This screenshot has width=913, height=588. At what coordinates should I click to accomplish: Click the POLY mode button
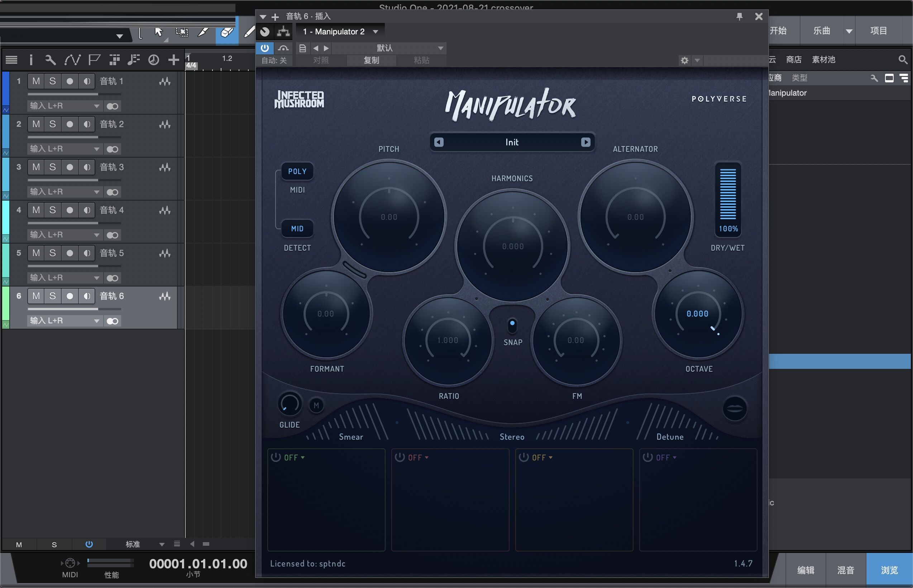pos(296,171)
